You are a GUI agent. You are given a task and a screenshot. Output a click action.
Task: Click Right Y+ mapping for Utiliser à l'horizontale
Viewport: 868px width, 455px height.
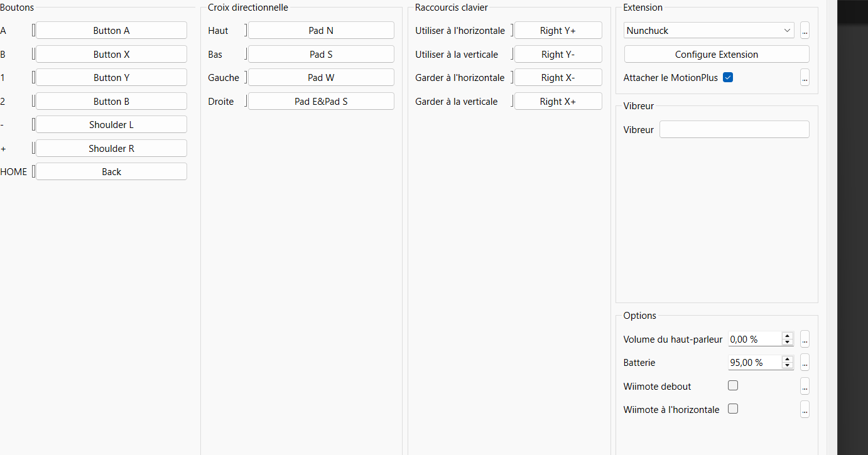point(558,31)
